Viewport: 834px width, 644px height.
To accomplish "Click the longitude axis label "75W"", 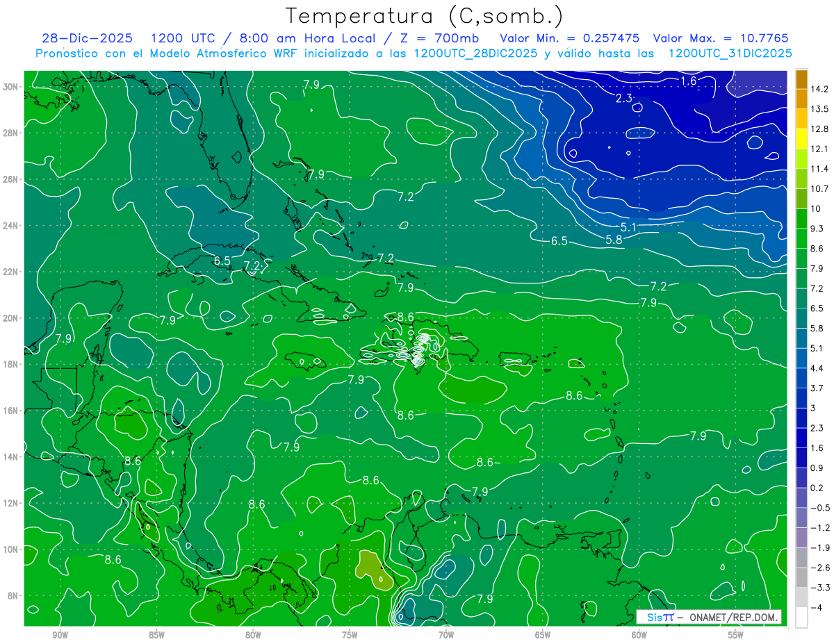I will point(350,635).
